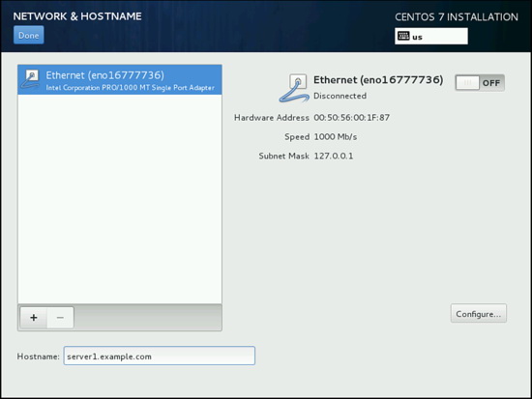
Task: Click the Subnet Mask value 127.0.0.1
Action: coord(333,157)
